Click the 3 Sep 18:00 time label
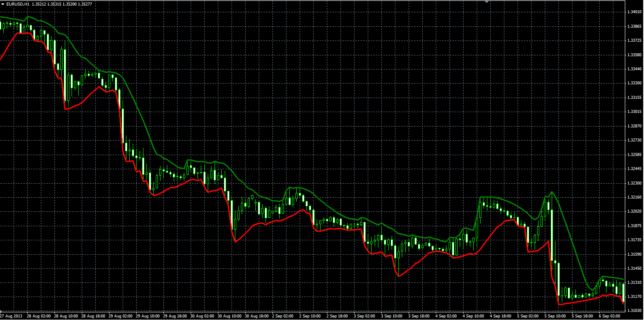 click(419, 317)
